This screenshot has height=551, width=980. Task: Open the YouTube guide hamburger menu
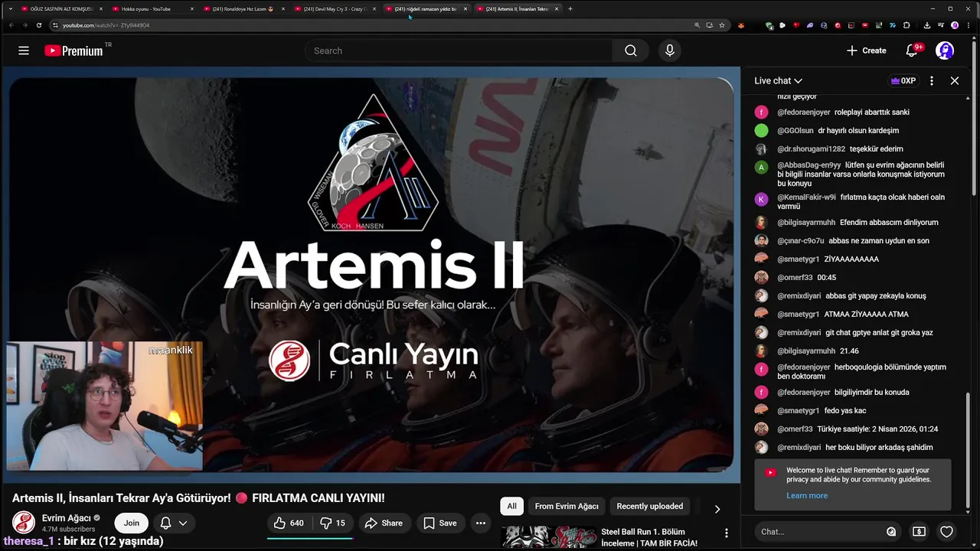[24, 51]
